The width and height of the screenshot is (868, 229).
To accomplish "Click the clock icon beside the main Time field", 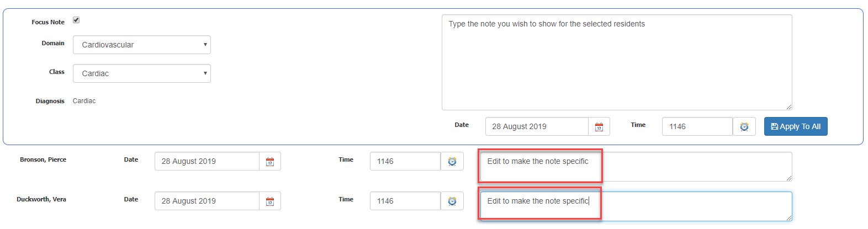I will pyautogui.click(x=744, y=127).
